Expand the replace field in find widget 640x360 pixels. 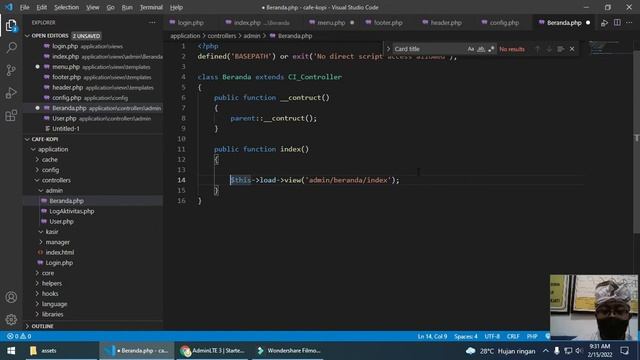[388, 49]
